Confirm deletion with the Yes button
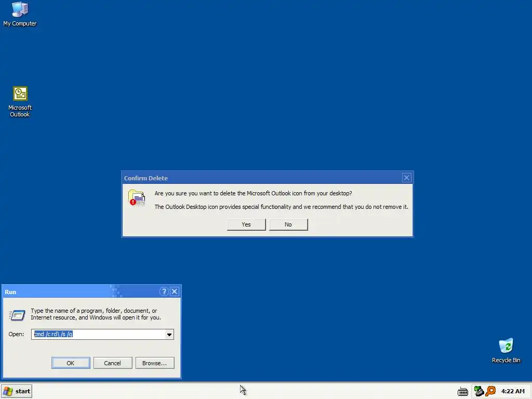Screen dimensions: 532x399 tap(246, 224)
